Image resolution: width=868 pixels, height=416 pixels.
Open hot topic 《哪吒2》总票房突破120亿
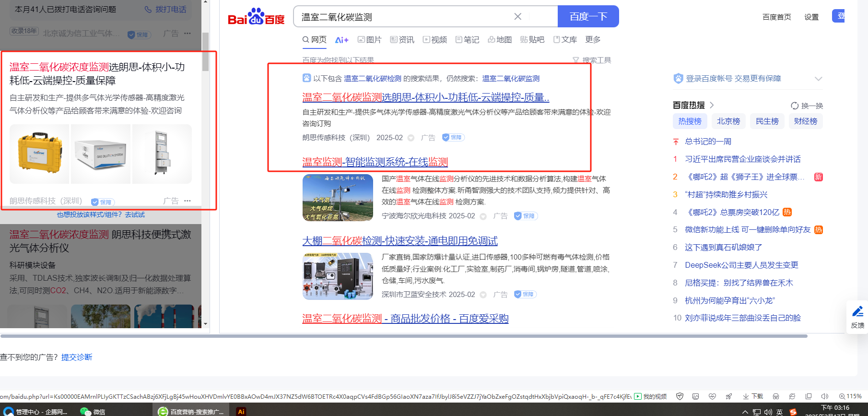(x=732, y=212)
